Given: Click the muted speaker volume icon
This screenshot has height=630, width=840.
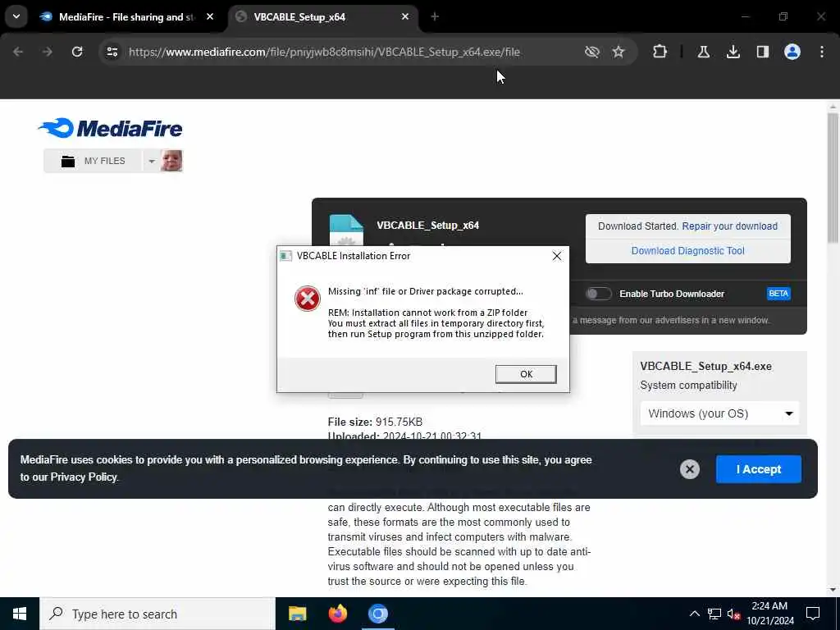Looking at the screenshot, I should [734, 614].
